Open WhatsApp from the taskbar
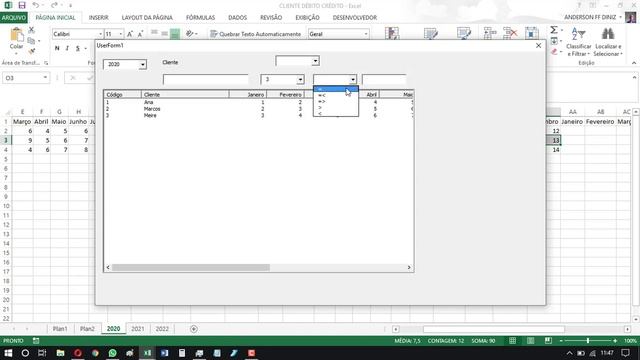 click(x=112, y=353)
